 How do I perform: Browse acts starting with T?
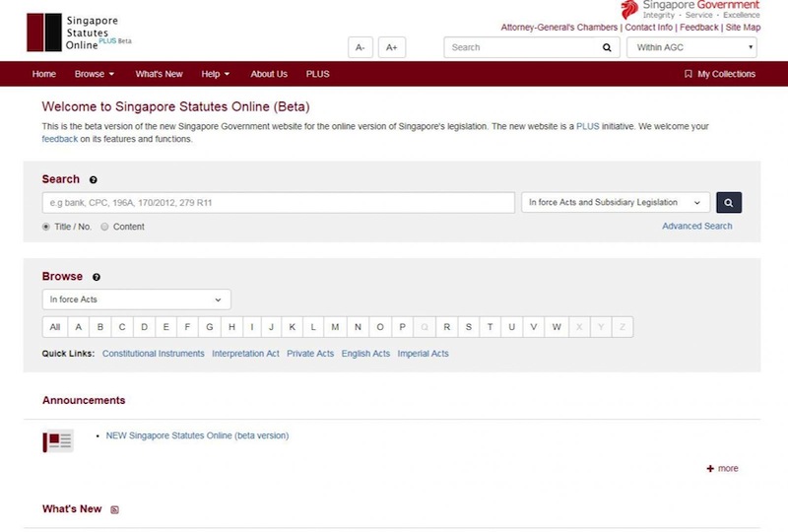pyautogui.click(x=490, y=327)
